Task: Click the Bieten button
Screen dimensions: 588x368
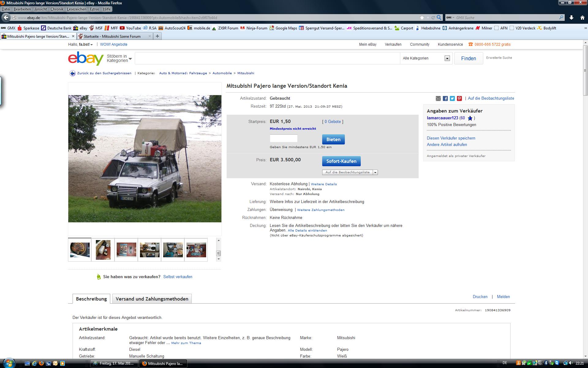Action: [333, 140]
